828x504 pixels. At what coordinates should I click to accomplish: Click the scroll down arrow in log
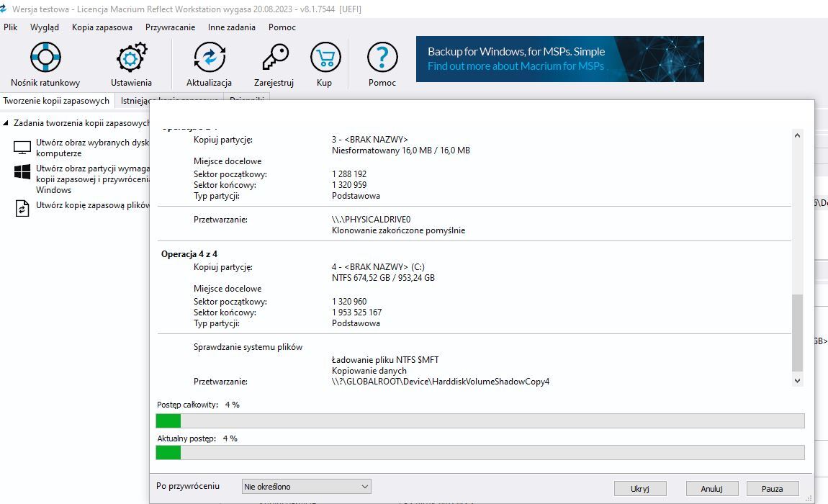click(797, 380)
